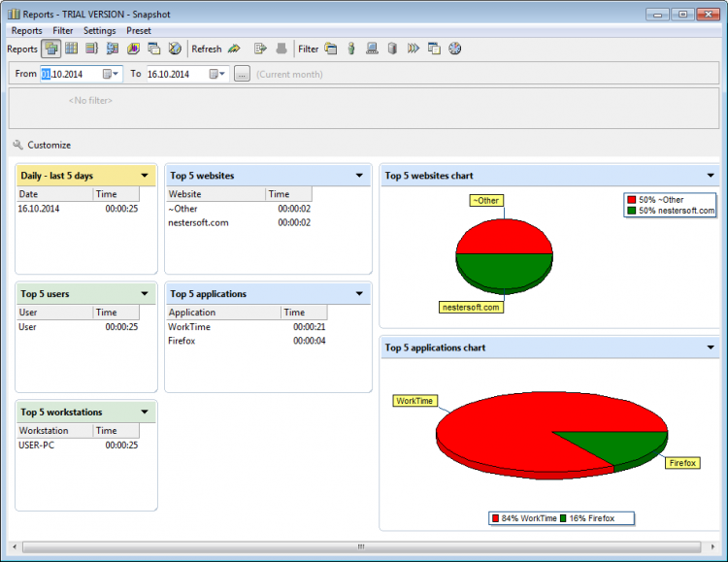
Task: Sort by Date column header
Action: coord(54,194)
